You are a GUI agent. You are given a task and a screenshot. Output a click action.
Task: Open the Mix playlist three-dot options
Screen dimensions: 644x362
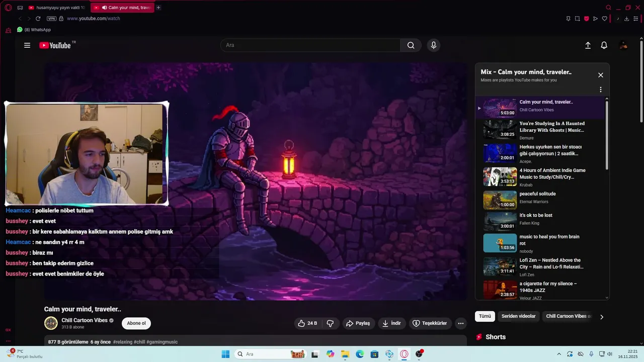pos(600,89)
